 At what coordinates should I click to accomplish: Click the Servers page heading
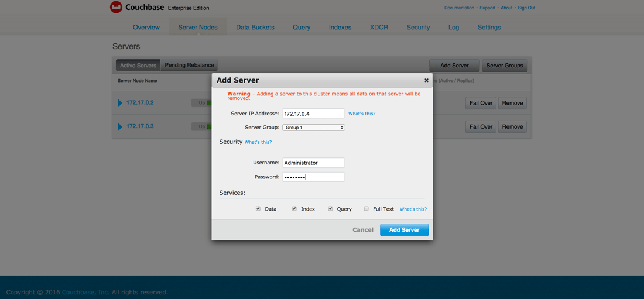coord(126,46)
